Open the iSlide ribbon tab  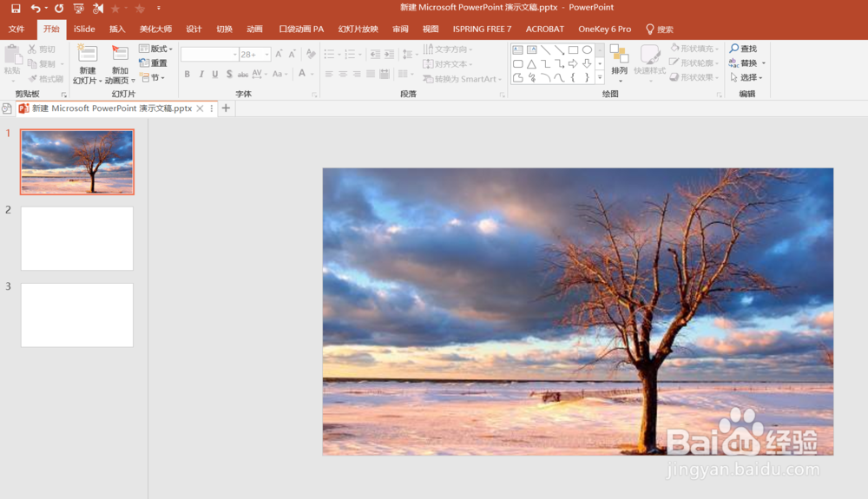pos(84,29)
